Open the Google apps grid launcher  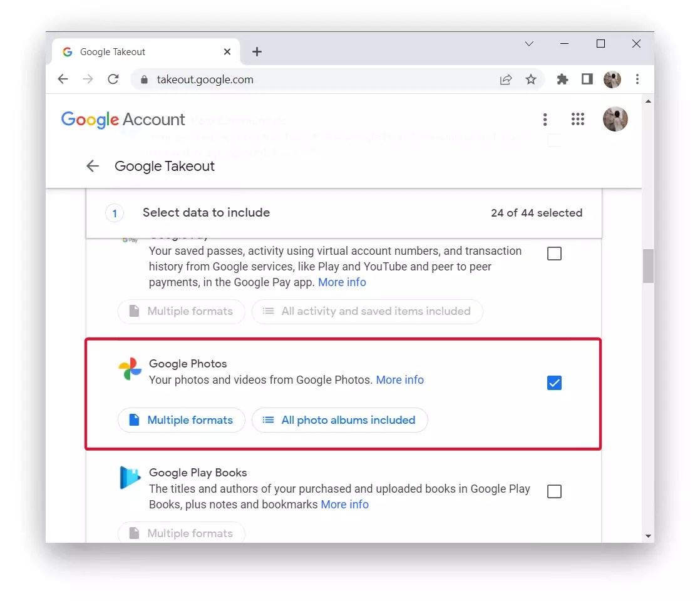pyautogui.click(x=577, y=119)
